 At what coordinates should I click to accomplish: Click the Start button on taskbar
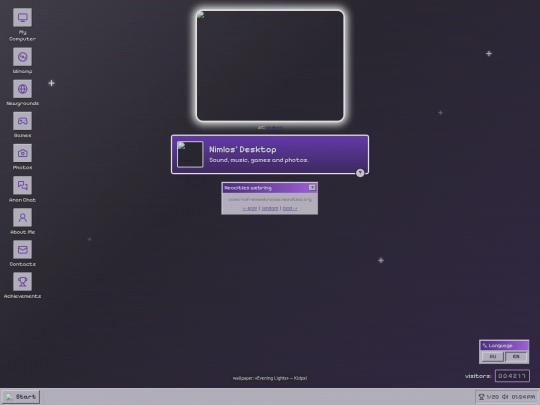(21, 397)
